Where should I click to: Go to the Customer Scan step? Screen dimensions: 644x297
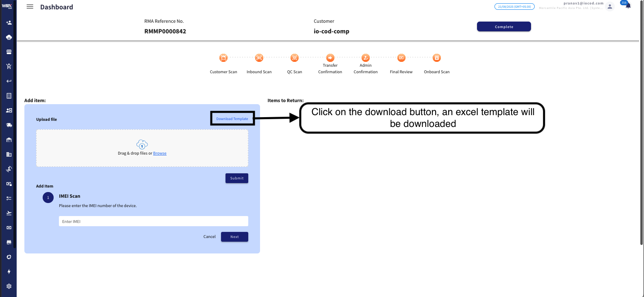tap(223, 58)
